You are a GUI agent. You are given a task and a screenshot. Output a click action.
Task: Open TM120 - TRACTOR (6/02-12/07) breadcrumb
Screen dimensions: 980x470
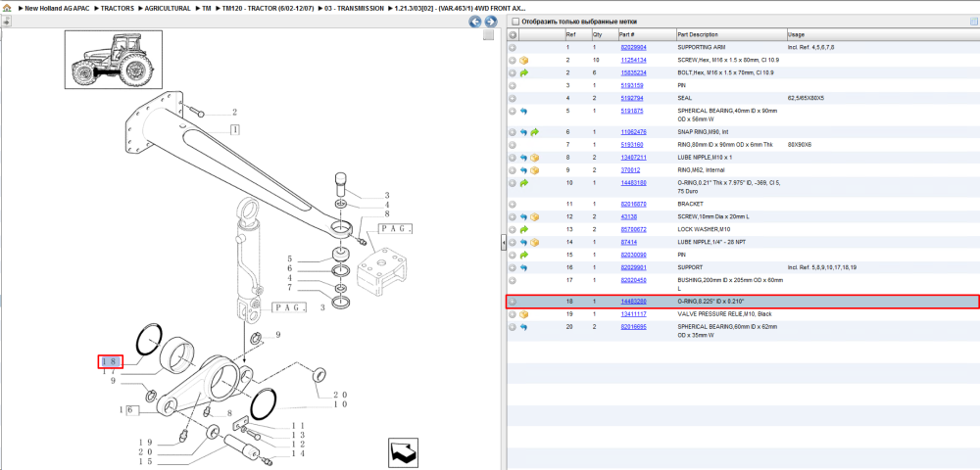click(x=268, y=9)
